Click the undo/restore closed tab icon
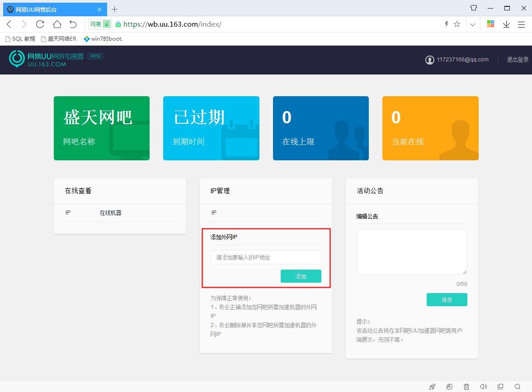 [73, 24]
